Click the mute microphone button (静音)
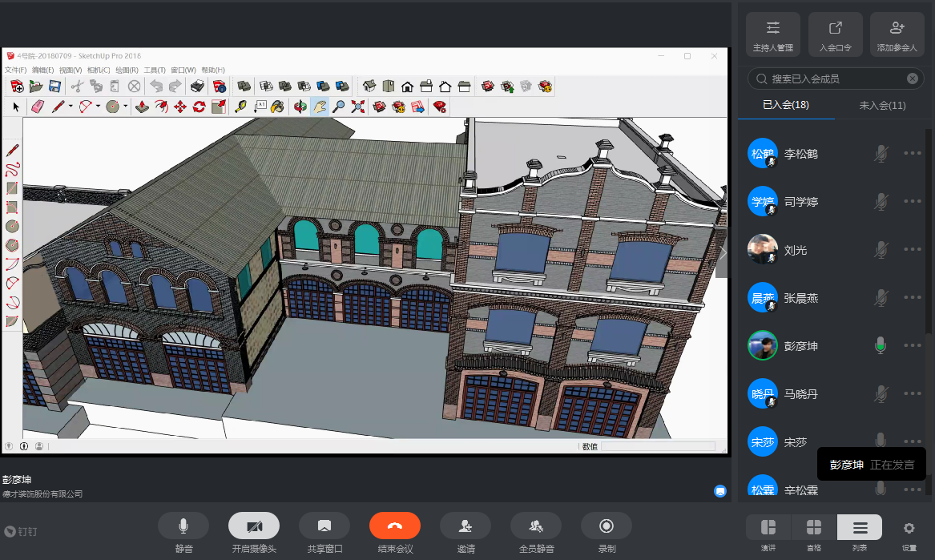This screenshot has height=560, width=935. [183, 526]
